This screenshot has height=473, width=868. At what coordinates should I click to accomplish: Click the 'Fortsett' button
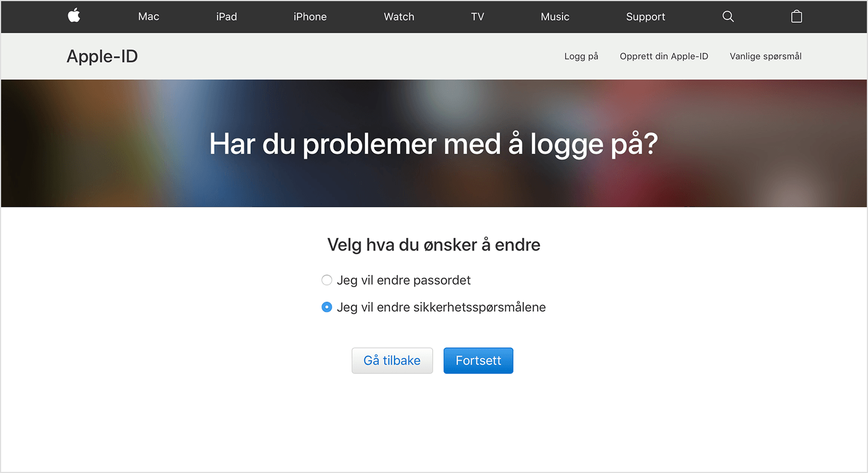coord(478,361)
